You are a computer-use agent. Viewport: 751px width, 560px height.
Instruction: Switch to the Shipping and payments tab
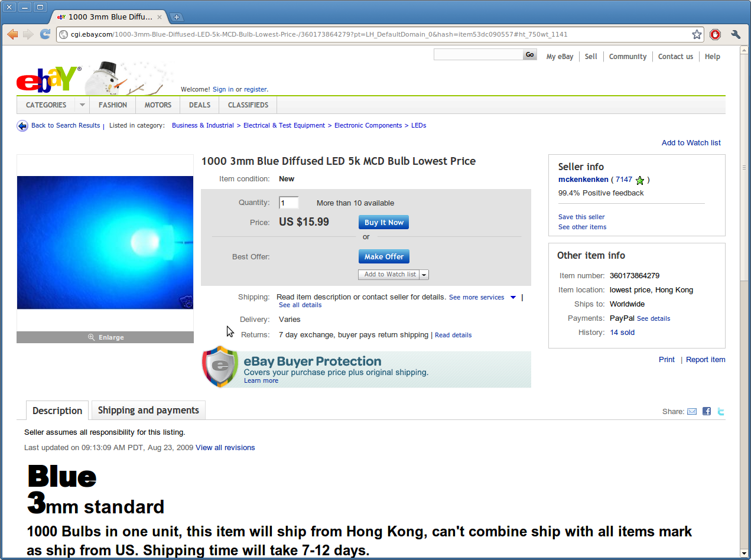(148, 410)
